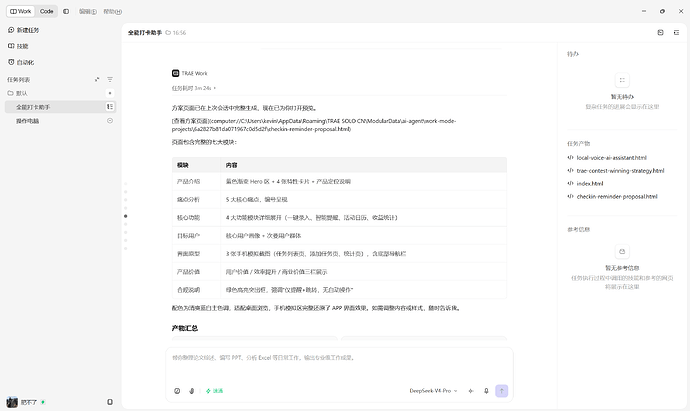Screen dimensions: 690x411
Task: Click the 待办 section heading
Action: coord(573,54)
